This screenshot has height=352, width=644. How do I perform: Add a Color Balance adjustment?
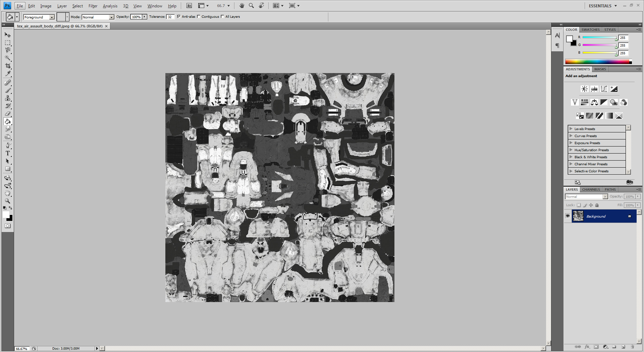pyautogui.click(x=594, y=102)
